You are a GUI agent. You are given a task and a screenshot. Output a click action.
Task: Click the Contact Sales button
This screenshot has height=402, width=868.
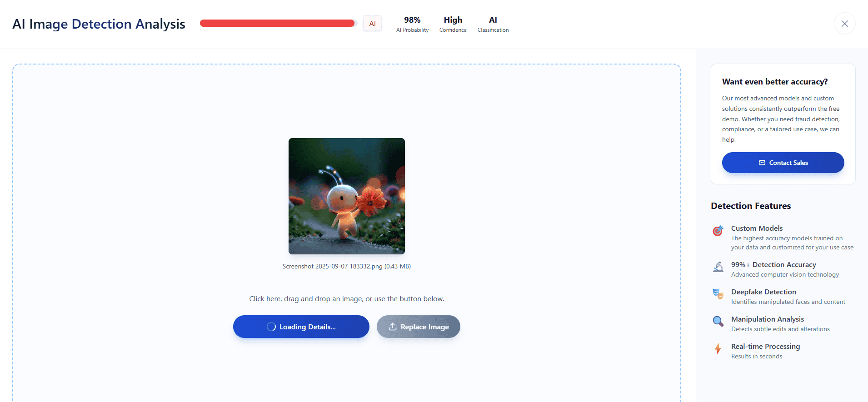click(x=783, y=163)
